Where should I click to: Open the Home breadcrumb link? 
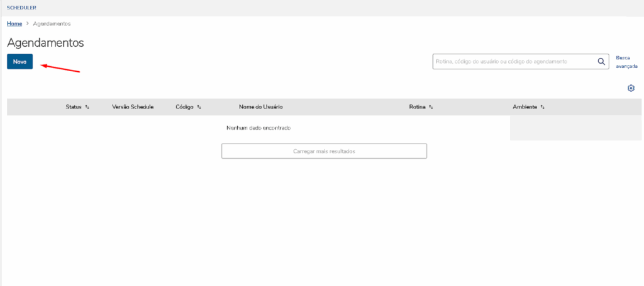pos(14,24)
